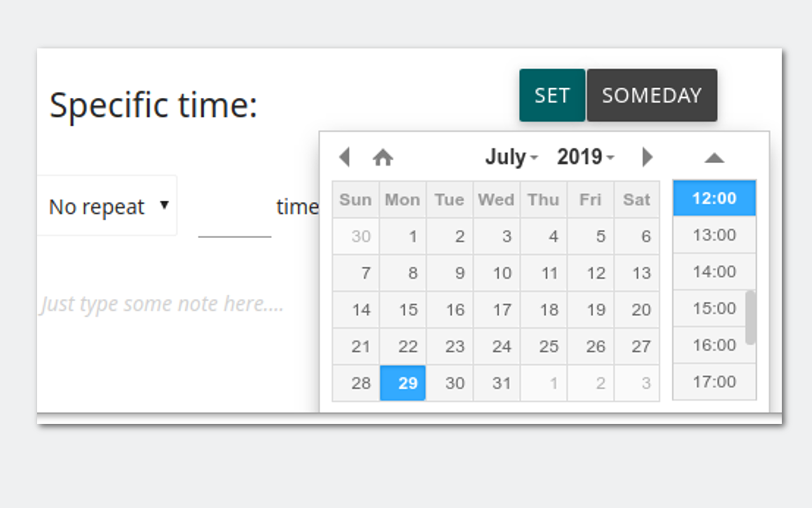812x508 pixels.
Task: Click the SOMEDAY button
Action: click(x=652, y=95)
